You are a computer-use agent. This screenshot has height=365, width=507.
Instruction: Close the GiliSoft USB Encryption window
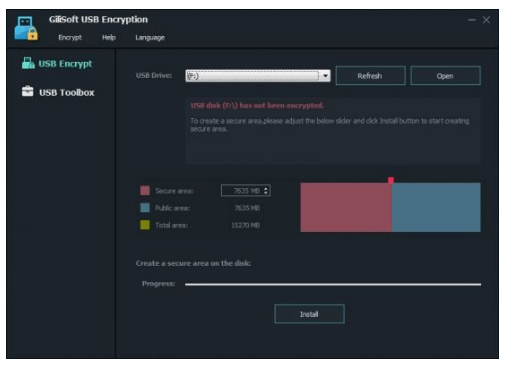pos(486,20)
